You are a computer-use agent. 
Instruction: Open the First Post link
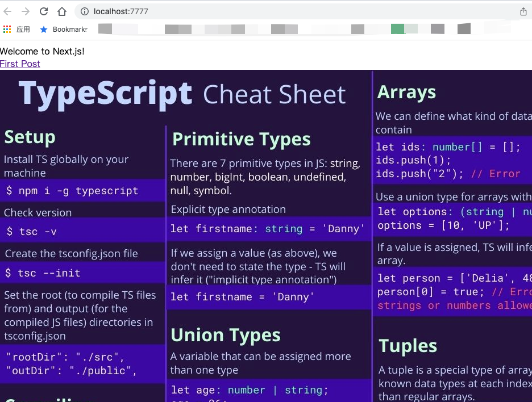coord(20,64)
